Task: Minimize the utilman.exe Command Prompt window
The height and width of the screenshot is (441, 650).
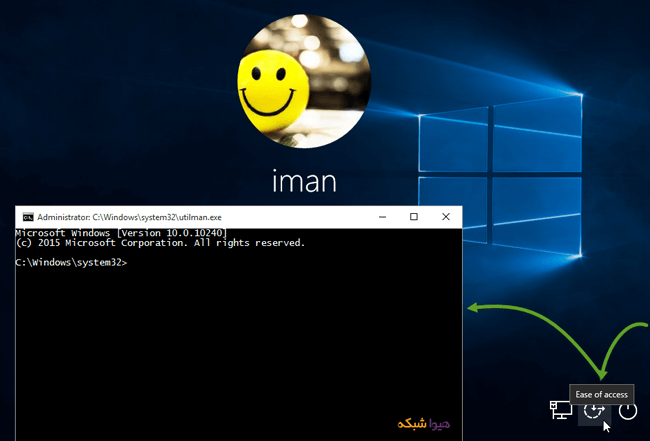Action: click(x=382, y=217)
